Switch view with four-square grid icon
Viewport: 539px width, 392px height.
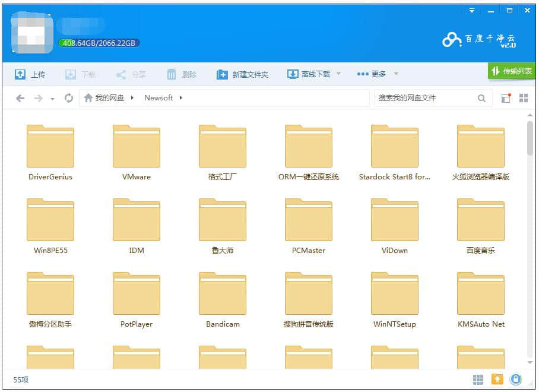click(x=524, y=98)
